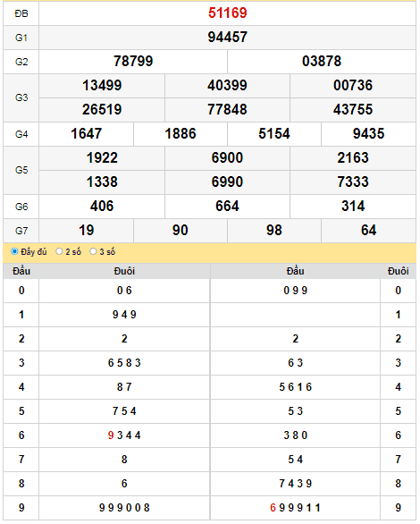Click the G6 number 314

353,206
